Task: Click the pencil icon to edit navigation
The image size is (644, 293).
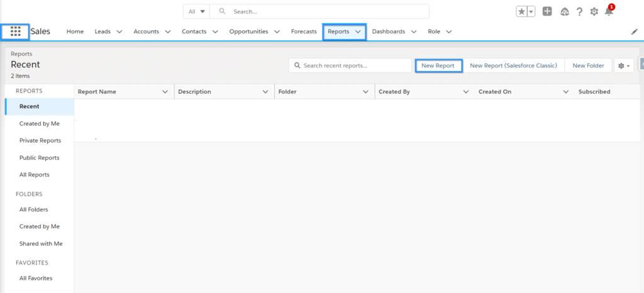Action: [634, 31]
